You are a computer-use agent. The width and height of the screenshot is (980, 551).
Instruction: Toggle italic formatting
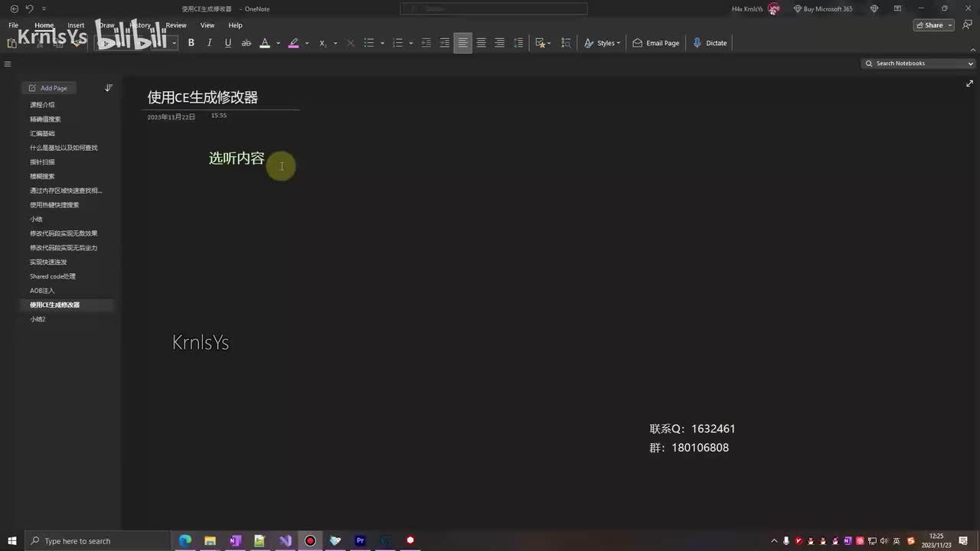pos(210,43)
